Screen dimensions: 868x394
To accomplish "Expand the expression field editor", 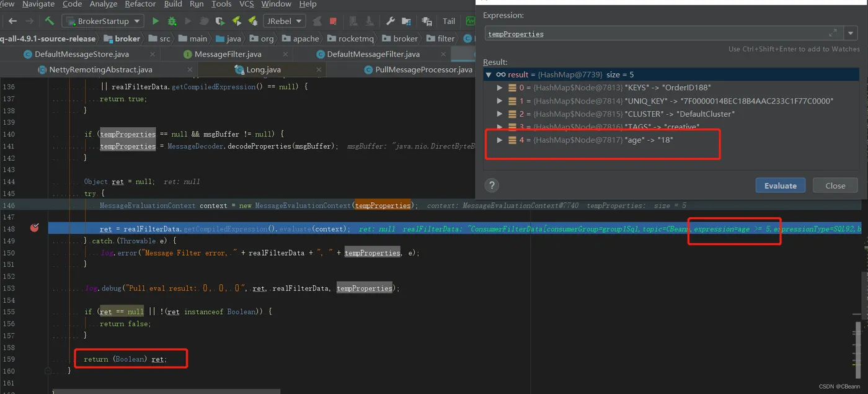I will (833, 34).
